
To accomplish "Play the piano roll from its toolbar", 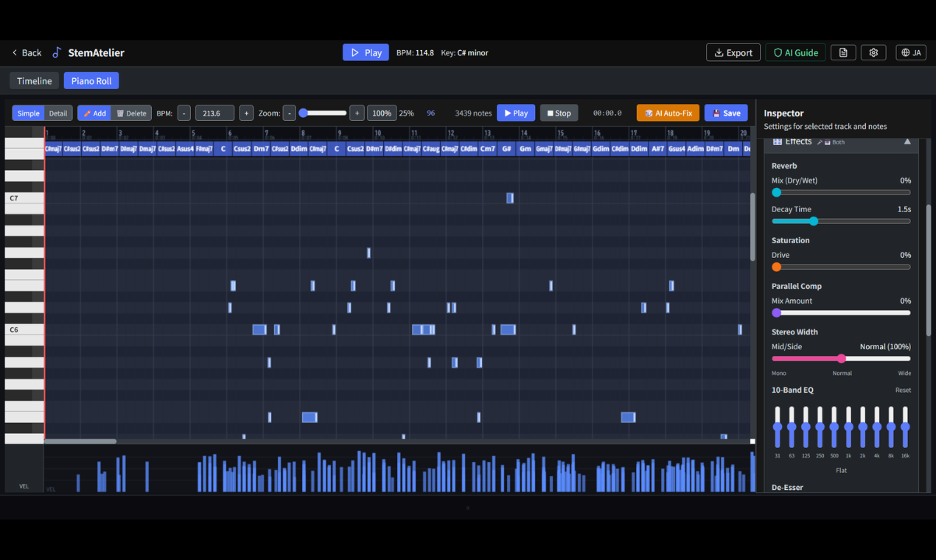I will click(x=516, y=113).
